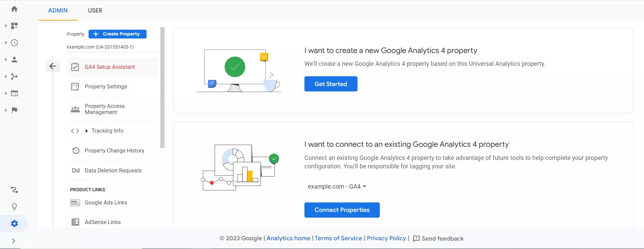Open the Terms of Service link
Image resolution: width=644 pixels, height=249 pixels.
[x=338, y=238]
